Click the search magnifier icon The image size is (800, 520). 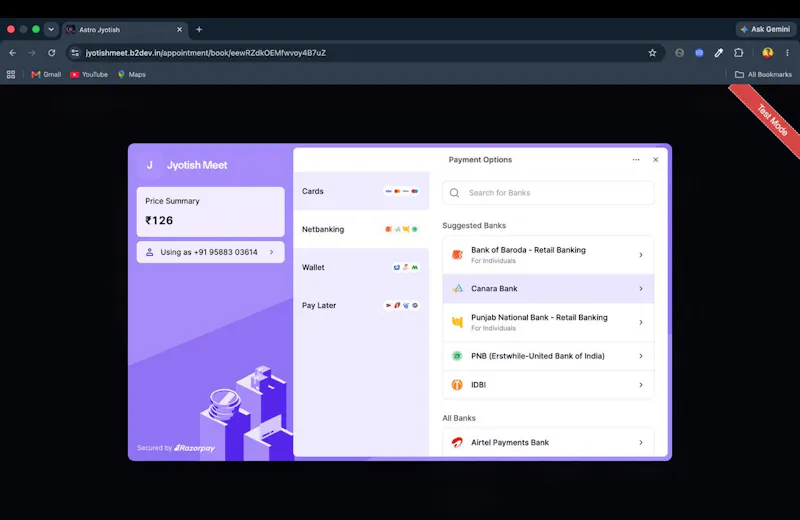pyautogui.click(x=454, y=193)
